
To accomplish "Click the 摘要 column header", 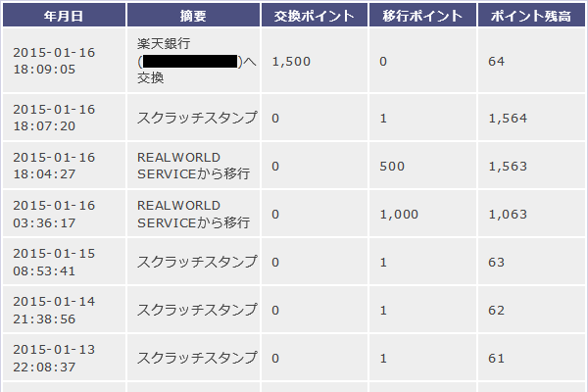I will coord(193,17).
